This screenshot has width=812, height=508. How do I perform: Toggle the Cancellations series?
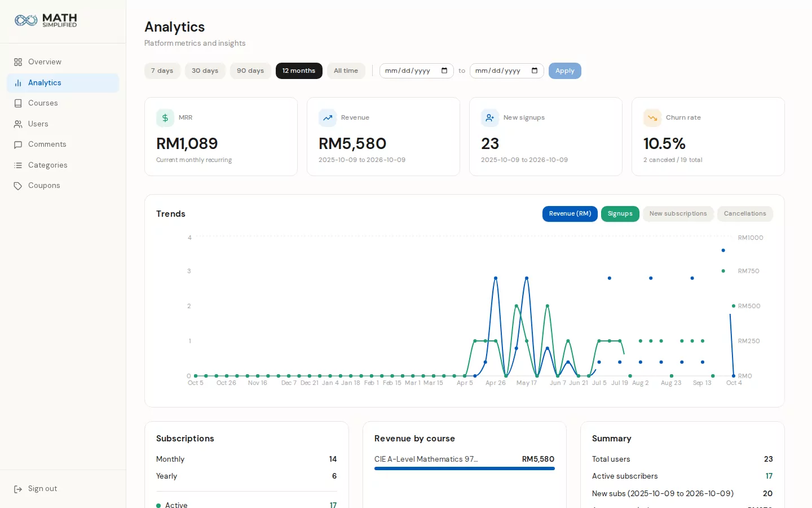[x=745, y=214]
